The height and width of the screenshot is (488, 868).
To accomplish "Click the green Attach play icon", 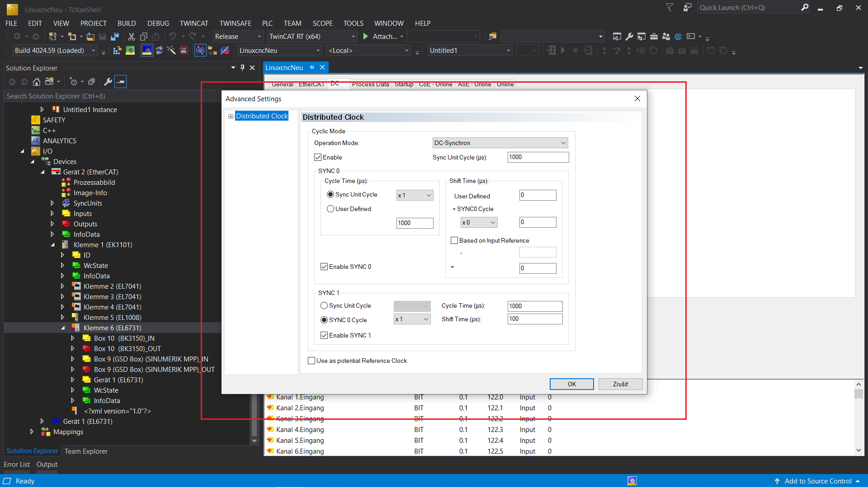I will point(366,37).
